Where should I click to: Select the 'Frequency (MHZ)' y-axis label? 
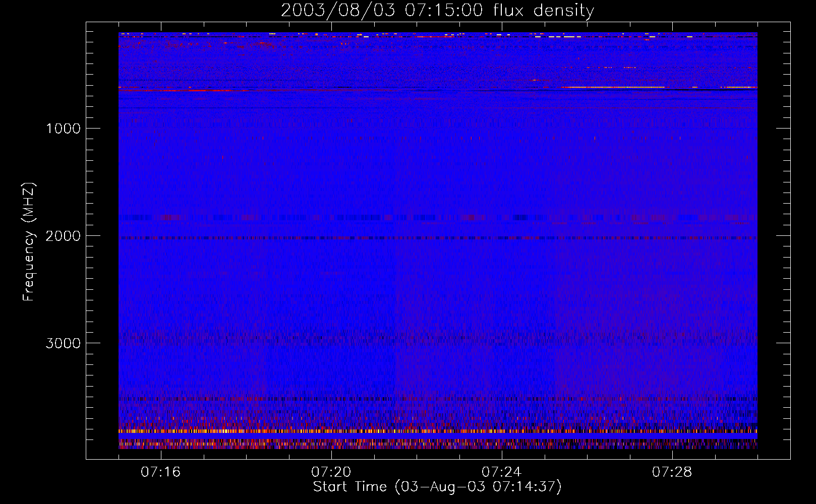28,242
